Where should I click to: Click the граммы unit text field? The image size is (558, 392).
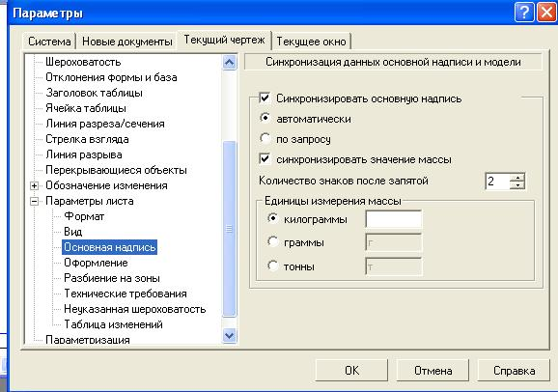[x=394, y=242]
